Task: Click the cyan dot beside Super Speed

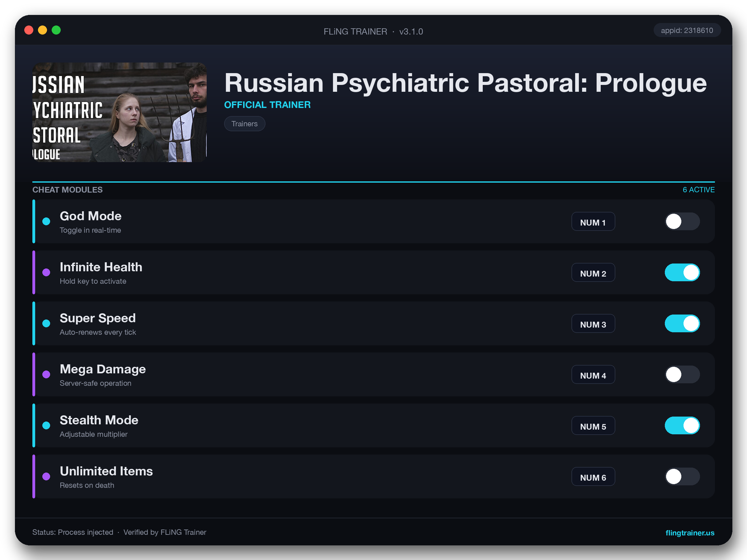Action: click(x=46, y=323)
